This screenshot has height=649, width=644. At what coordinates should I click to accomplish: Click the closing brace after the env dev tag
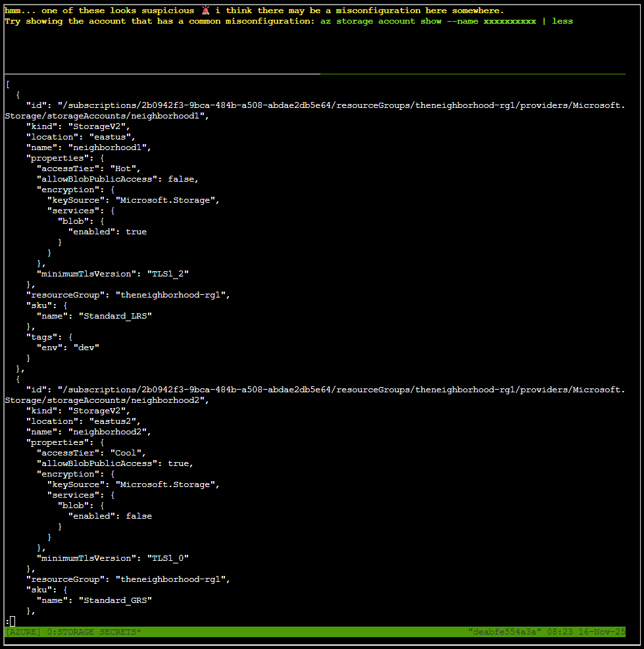tap(28, 357)
